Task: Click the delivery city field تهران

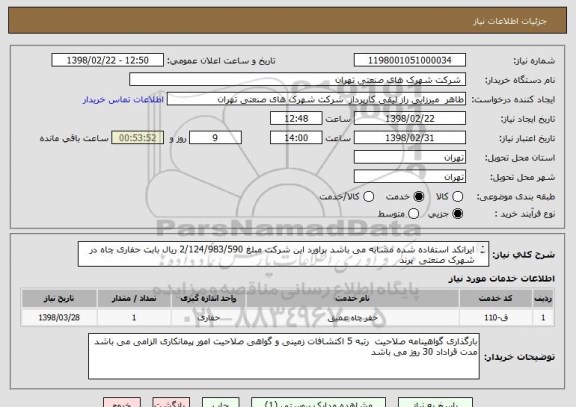Action: click(410, 177)
